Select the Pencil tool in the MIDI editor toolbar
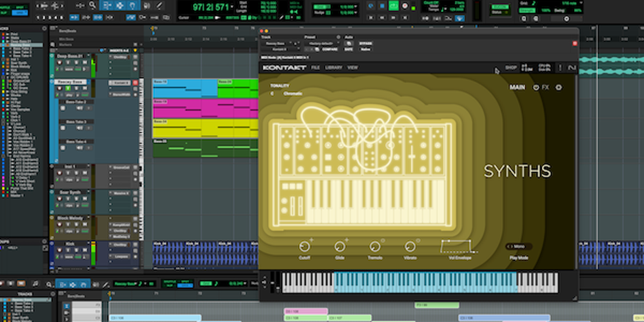The height and width of the screenshot is (322, 644). [x=106, y=284]
